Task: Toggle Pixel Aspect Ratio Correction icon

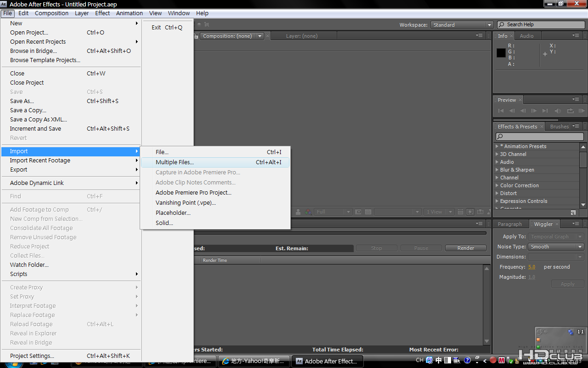Action: [460, 212]
